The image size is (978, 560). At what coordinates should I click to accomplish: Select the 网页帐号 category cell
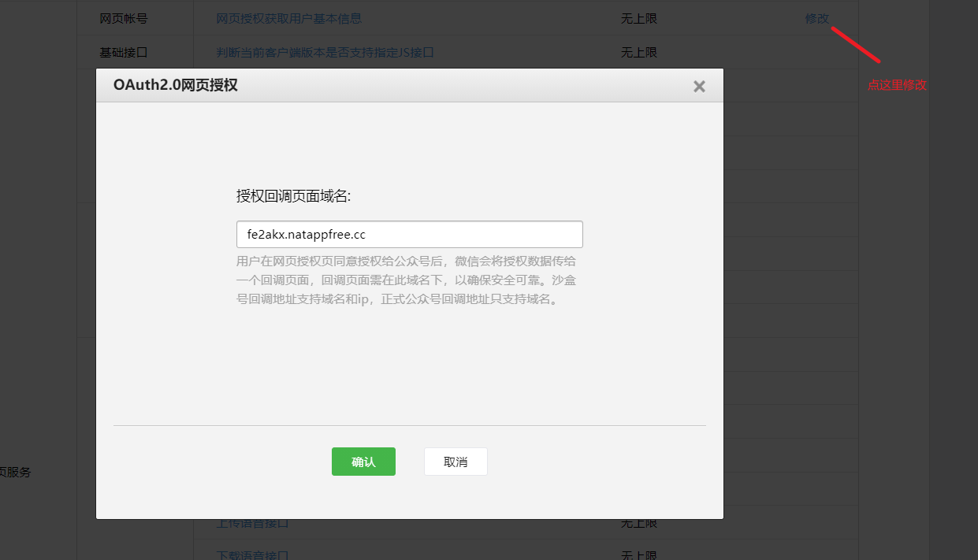tap(124, 18)
